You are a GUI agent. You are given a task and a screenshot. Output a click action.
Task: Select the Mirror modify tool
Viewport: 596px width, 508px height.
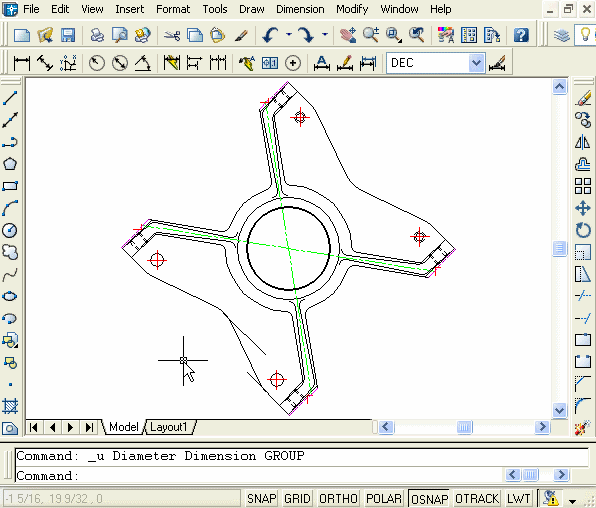[583, 142]
